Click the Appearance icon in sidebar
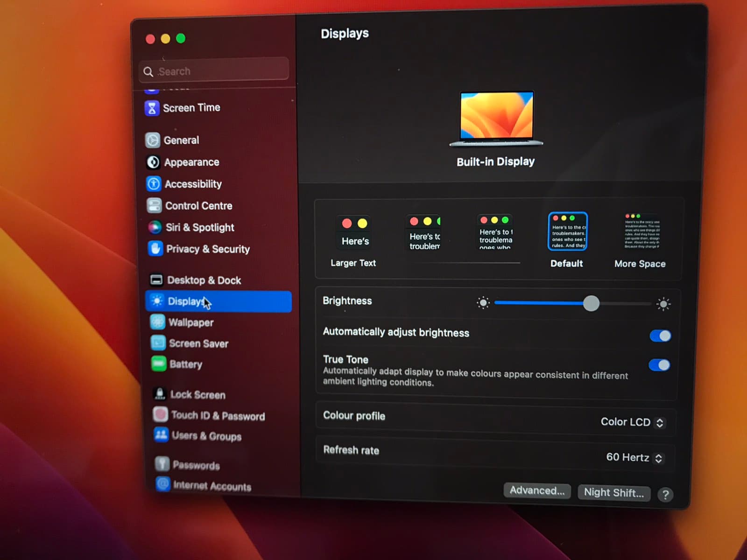This screenshot has width=747, height=560. point(153,162)
